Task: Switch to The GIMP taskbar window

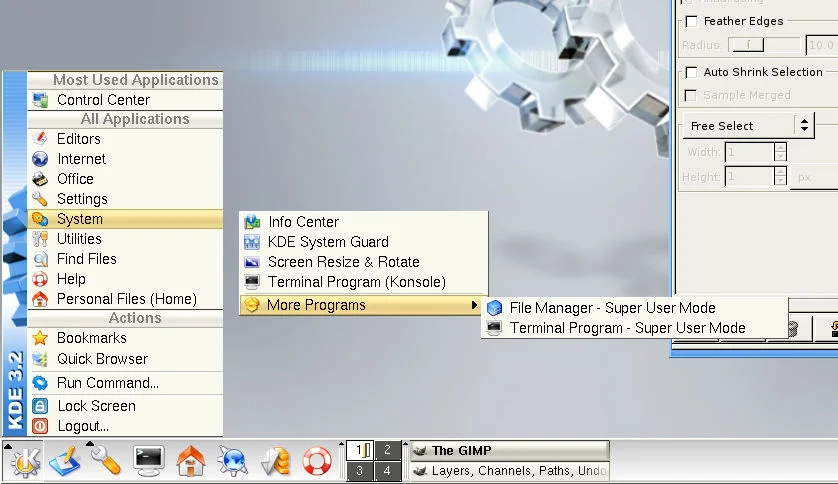Action: click(509, 450)
